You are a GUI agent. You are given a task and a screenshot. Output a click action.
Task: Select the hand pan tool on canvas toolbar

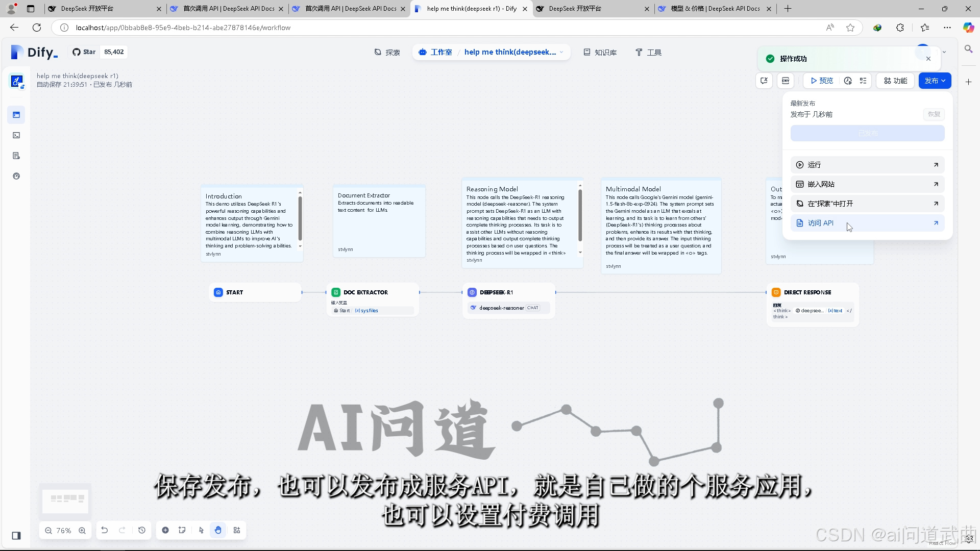(218, 530)
